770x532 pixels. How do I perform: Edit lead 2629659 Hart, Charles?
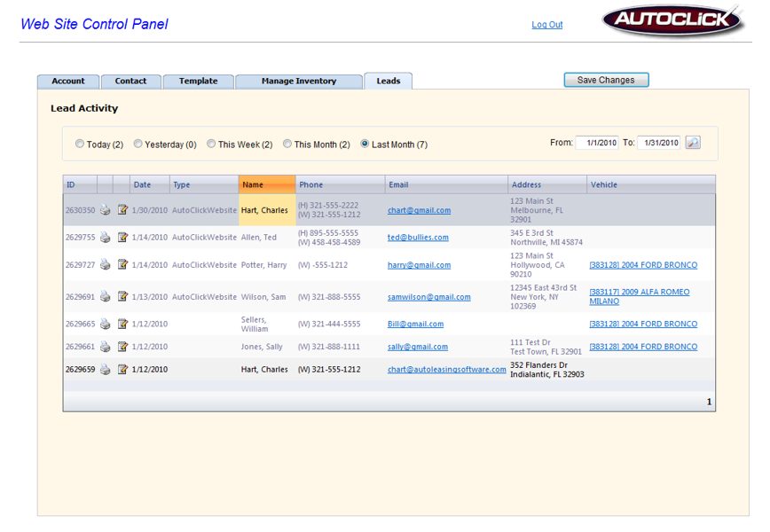pyautogui.click(x=122, y=369)
